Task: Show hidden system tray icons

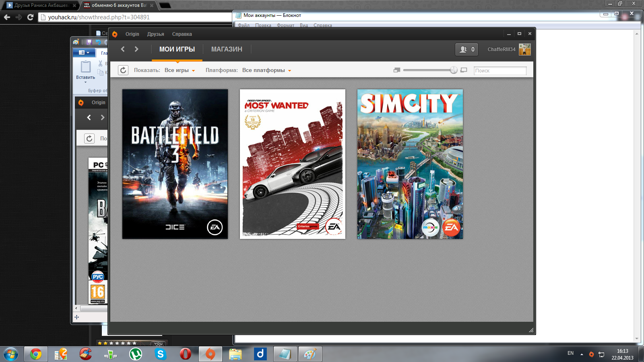Action: pos(582,354)
